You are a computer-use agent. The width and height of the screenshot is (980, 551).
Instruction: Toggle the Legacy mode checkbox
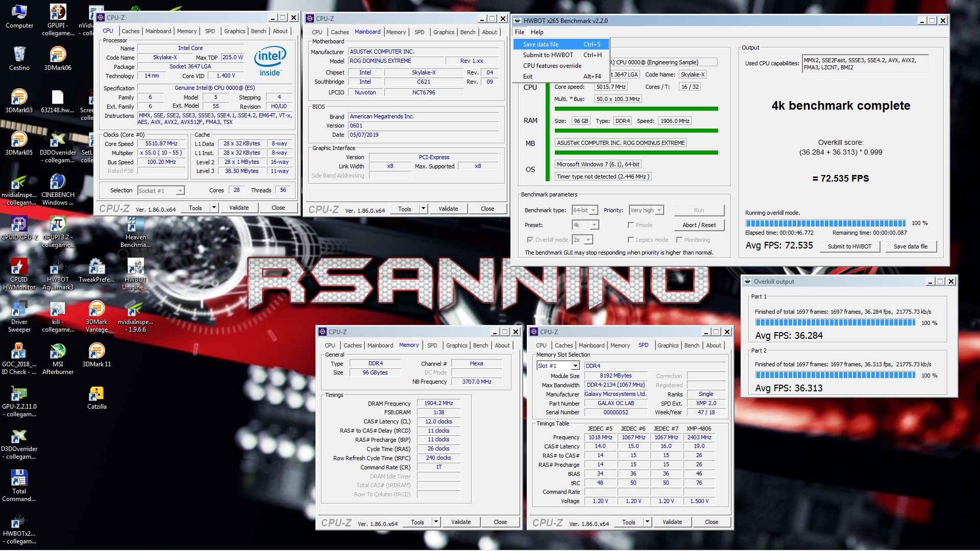tap(631, 240)
